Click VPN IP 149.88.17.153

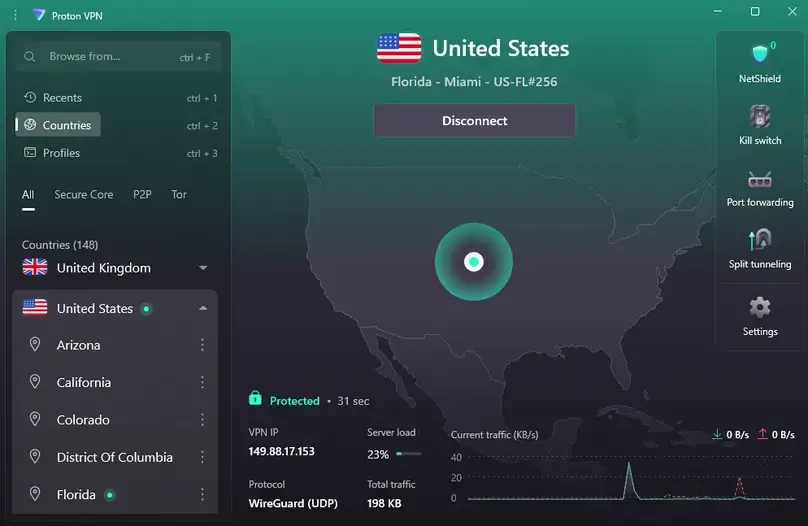pyautogui.click(x=281, y=451)
